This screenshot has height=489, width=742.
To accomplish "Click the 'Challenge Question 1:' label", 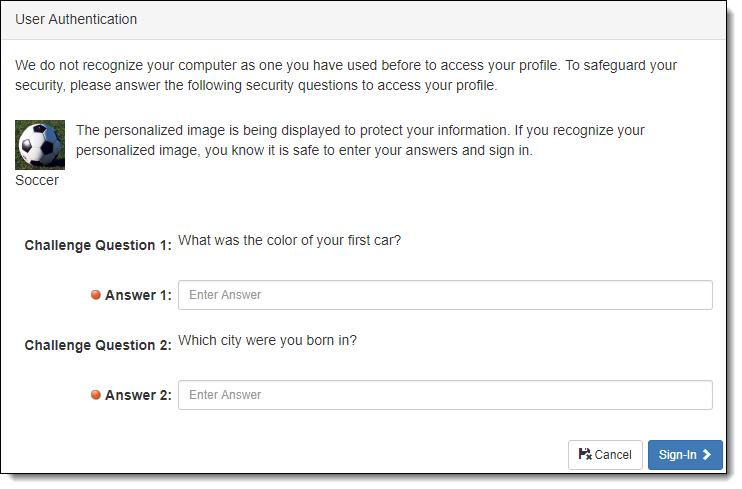I will coord(98,245).
